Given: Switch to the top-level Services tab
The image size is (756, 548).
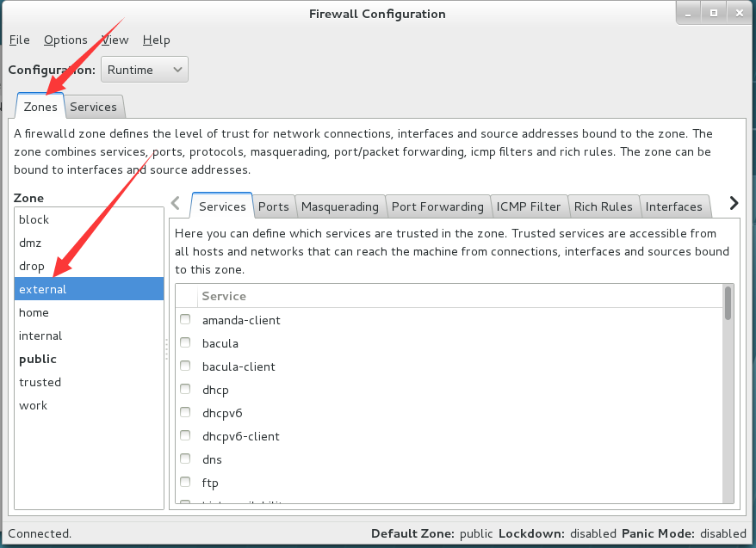Looking at the screenshot, I should coord(94,107).
